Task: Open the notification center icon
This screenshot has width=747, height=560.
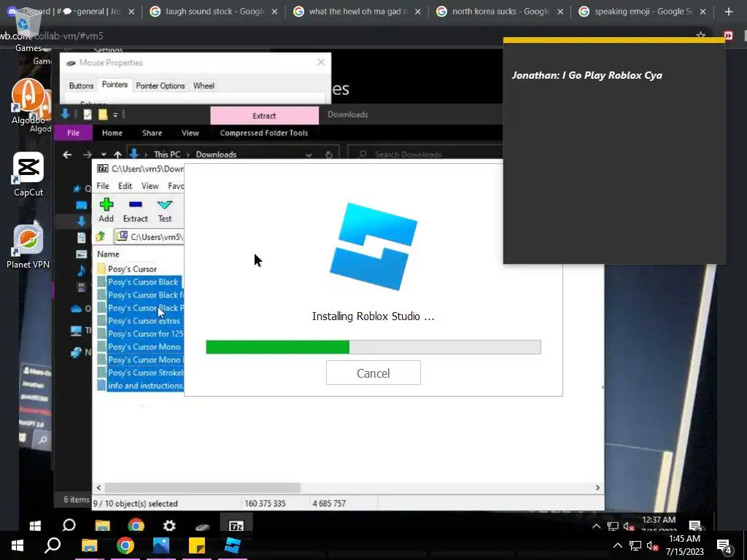Action: click(724, 546)
